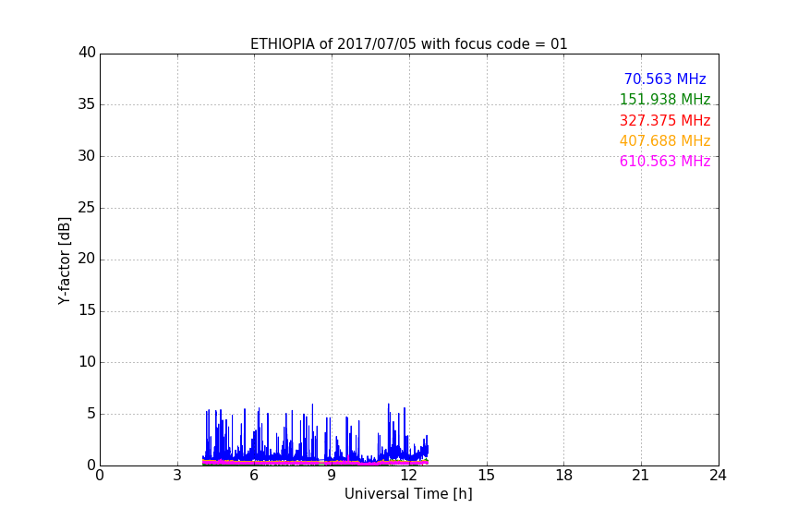The width and height of the screenshot is (798, 532).
Task: Click x-axis tick value 21
Action: pyautogui.click(x=641, y=476)
